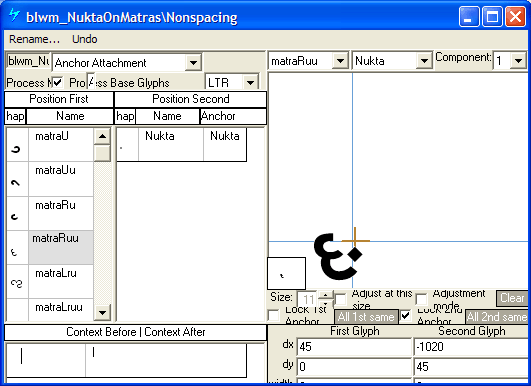Click the orange anchor crosshair in preview
The height and width of the screenshot is (386, 531).
[x=355, y=241]
